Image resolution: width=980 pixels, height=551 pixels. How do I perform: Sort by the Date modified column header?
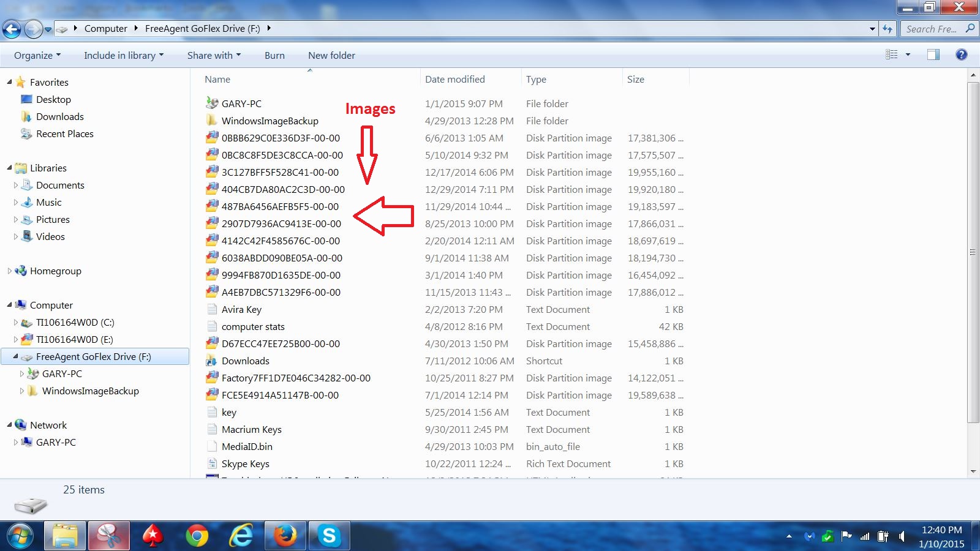[x=472, y=79]
